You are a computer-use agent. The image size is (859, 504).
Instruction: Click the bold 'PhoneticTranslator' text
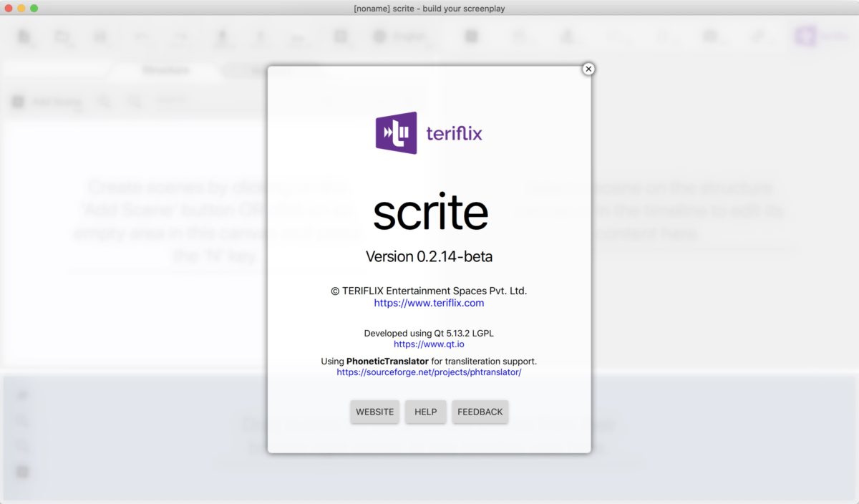pos(387,362)
